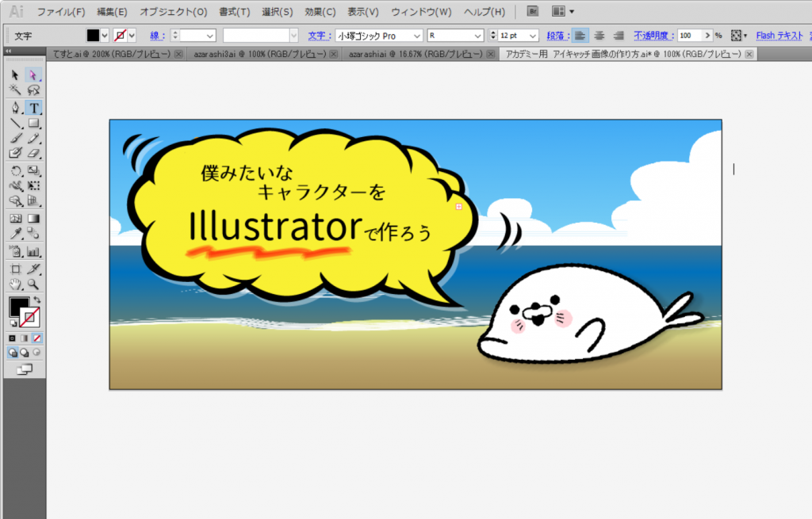Open the opacity slider arrow
Screen dimensions: 812x519
tap(707, 35)
